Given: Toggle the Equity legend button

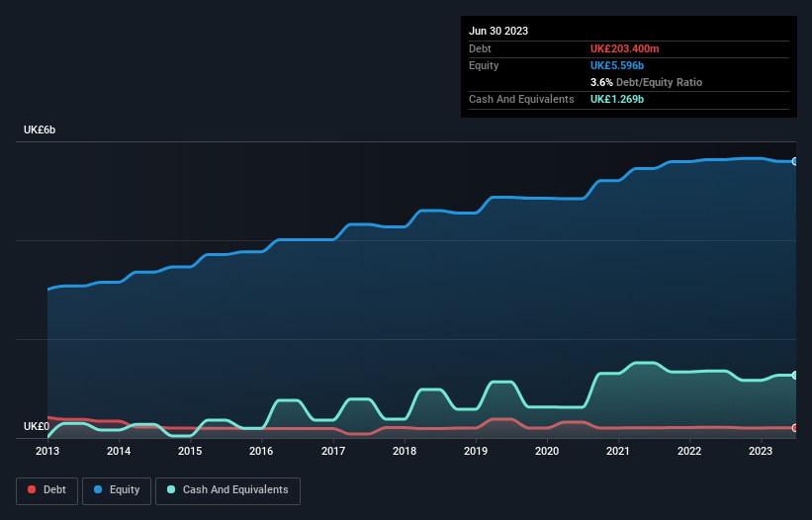Looking at the screenshot, I should [x=117, y=490].
